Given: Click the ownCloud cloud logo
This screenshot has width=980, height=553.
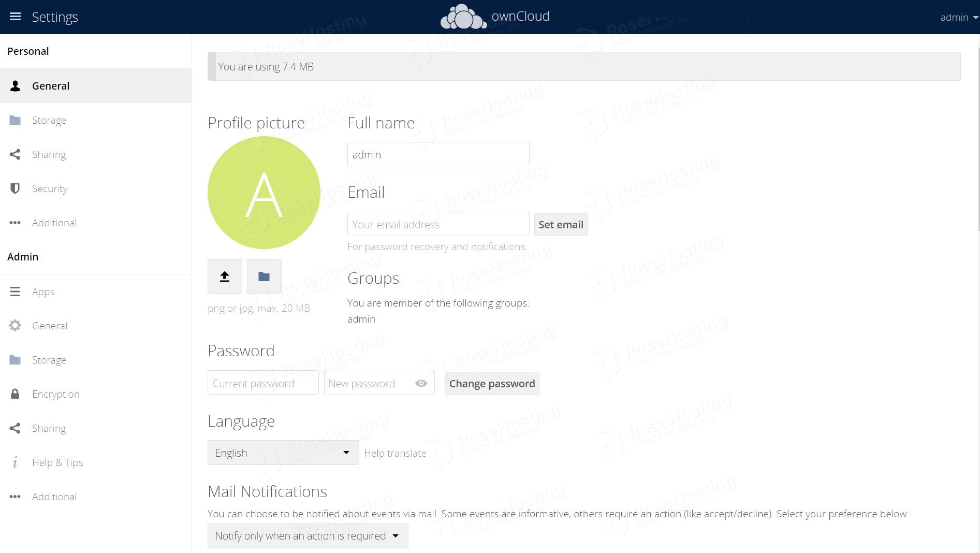Looking at the screenshot, I should click(x=462, y=16).
